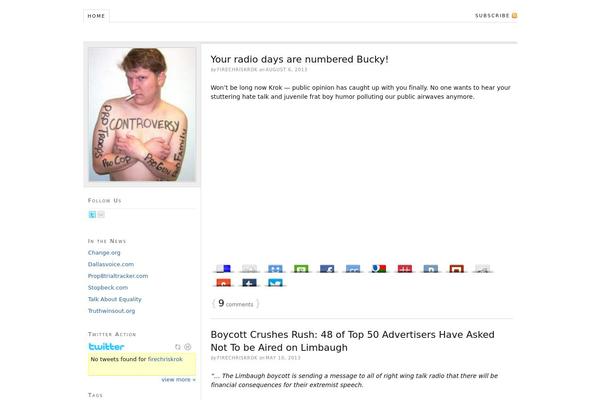This screenshot has width=600, height=400.
Task: Open the Change.org link
Action: tap(104, 253)
